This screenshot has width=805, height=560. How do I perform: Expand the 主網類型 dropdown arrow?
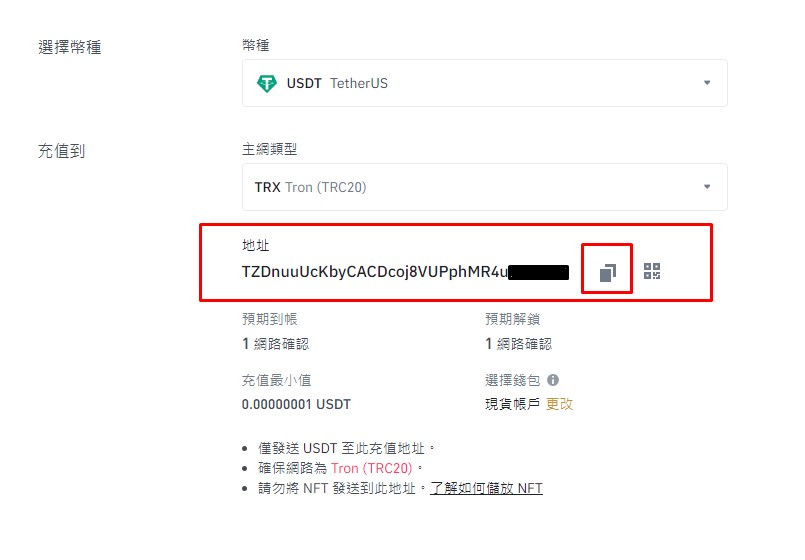tap(707, 187)
